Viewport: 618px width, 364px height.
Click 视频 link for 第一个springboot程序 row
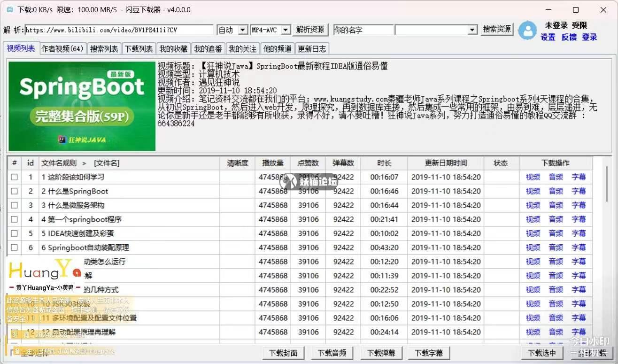[x=533, y=219]
